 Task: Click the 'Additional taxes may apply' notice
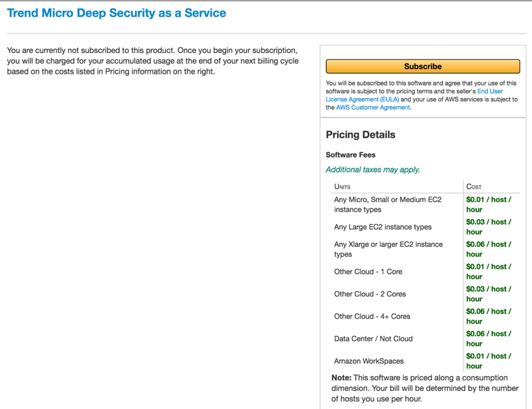373,170
